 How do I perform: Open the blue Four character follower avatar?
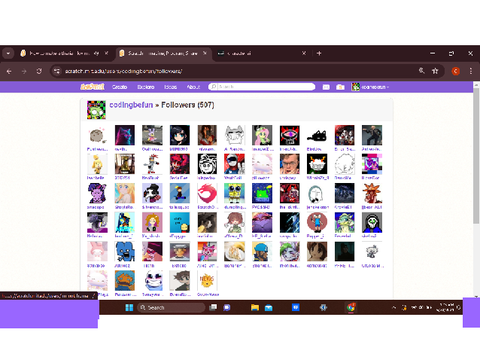point(124,252)
